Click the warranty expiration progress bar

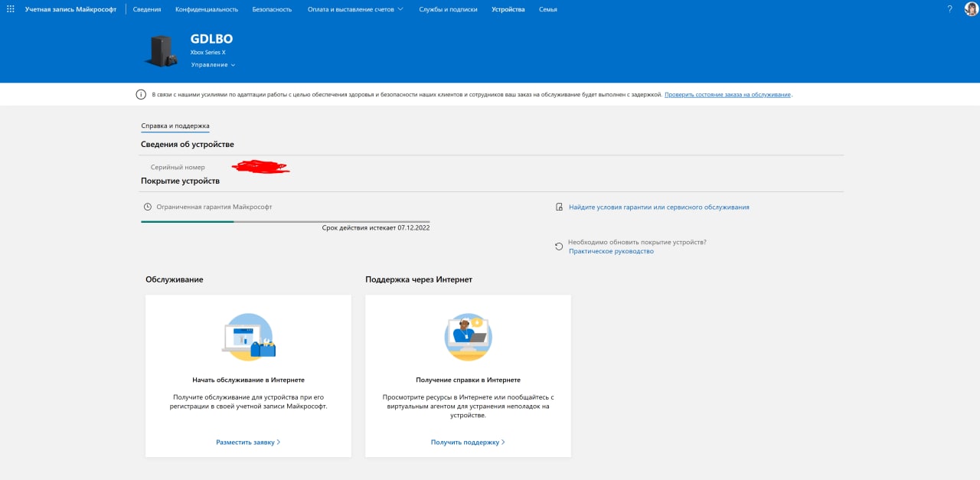[x=285, y=221]
